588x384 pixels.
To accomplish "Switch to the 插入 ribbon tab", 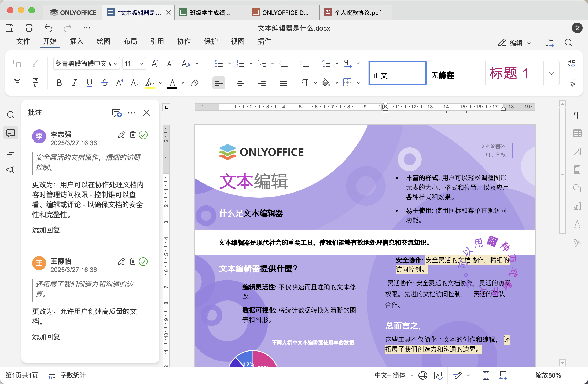I will tap(76, 42).
